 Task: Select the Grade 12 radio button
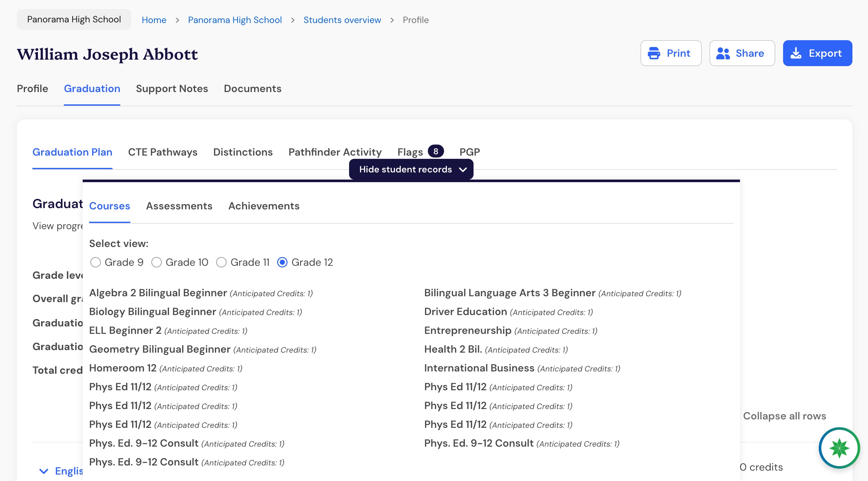coord(282,262)
